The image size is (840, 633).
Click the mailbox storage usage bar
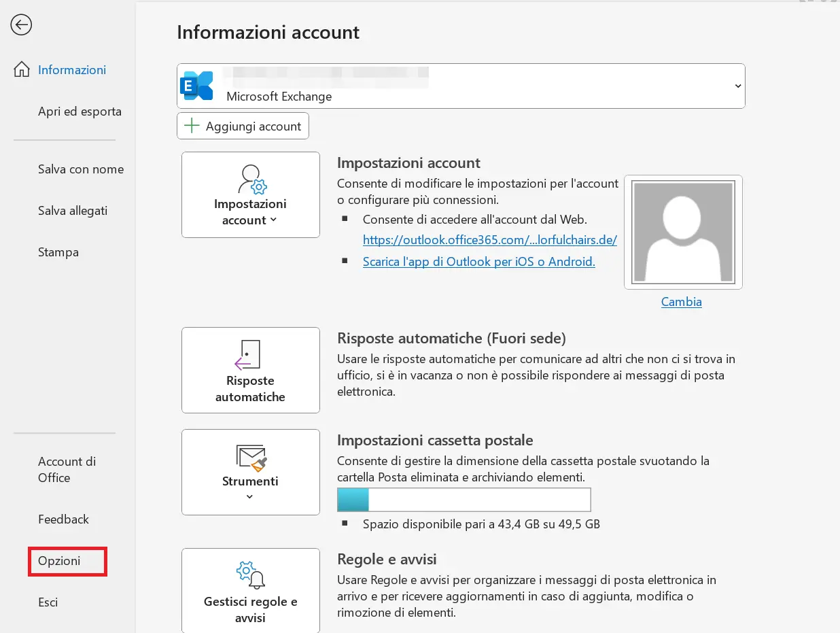[x=464, y=500]
